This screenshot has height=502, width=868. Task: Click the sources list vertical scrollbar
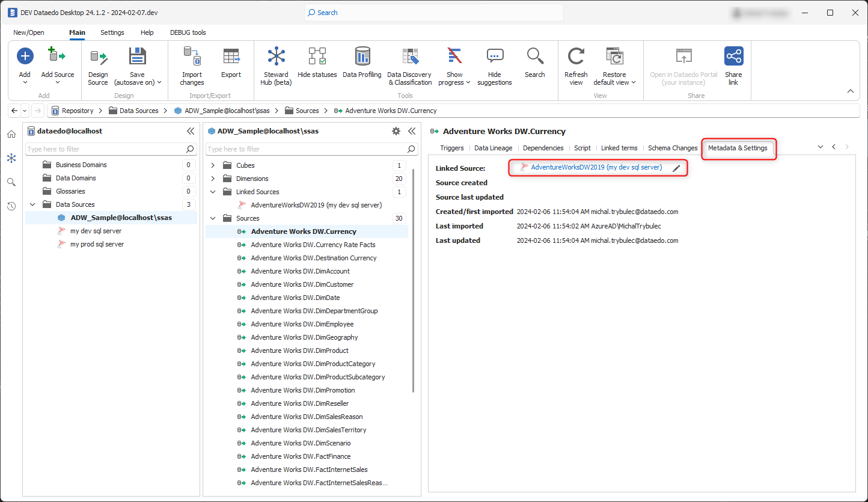[414, 281]
